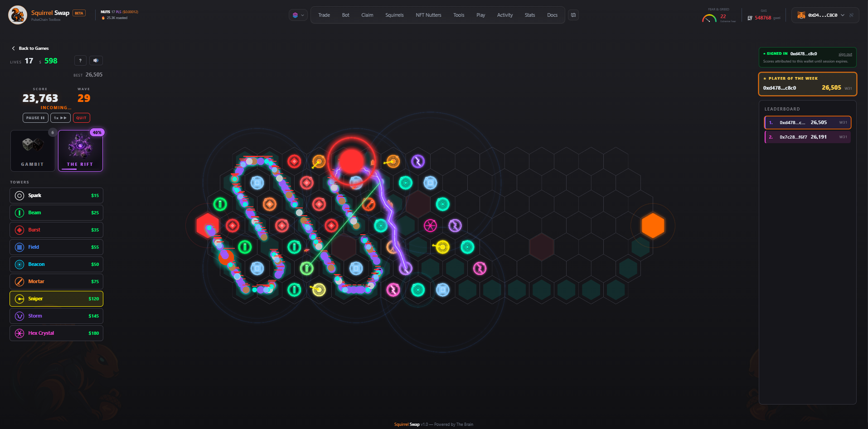Click the map icon beside Docs
This screenshot has width=868, height=429.
[x=573, y=15]
